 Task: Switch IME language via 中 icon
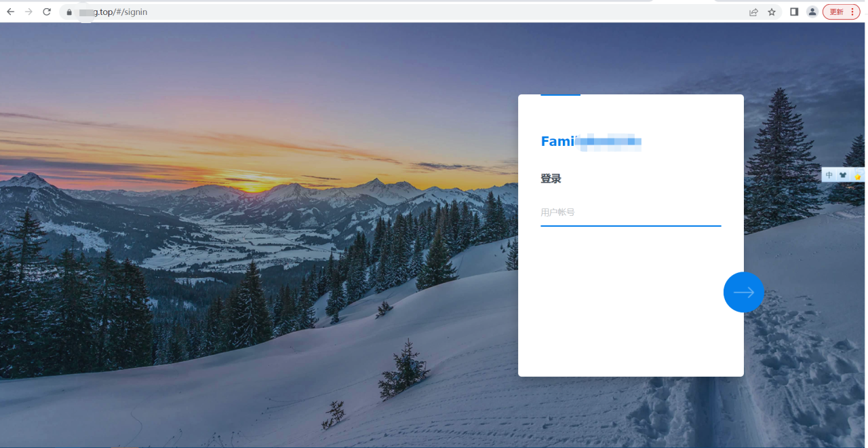point(829,175)
